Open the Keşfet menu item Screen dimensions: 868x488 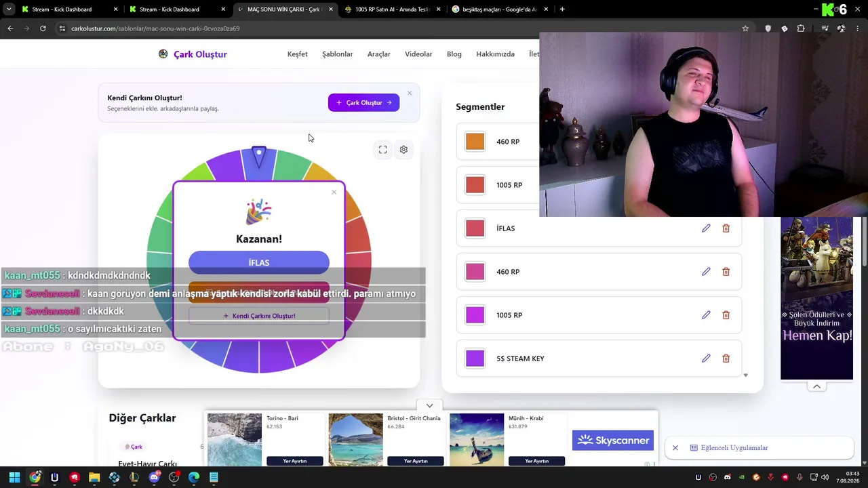298,54
